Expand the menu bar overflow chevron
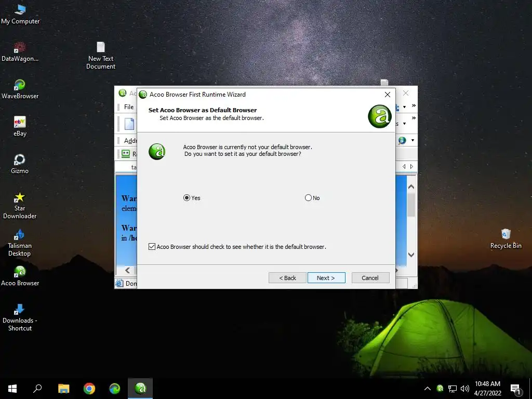 click(x=414, y=105)
